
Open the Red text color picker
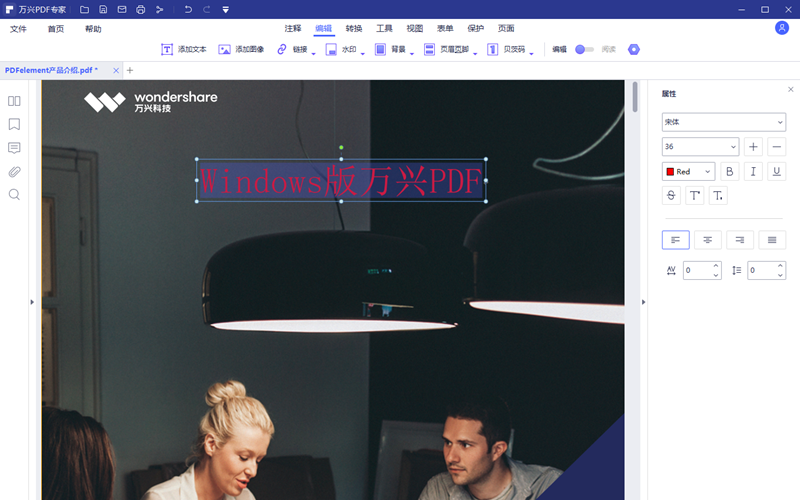688,171
